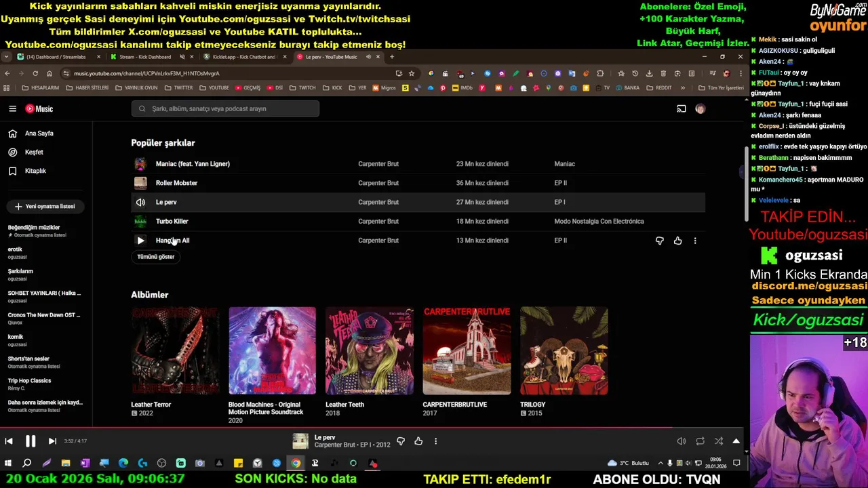Open a new browser tab with plus

(x=391, y=57)
